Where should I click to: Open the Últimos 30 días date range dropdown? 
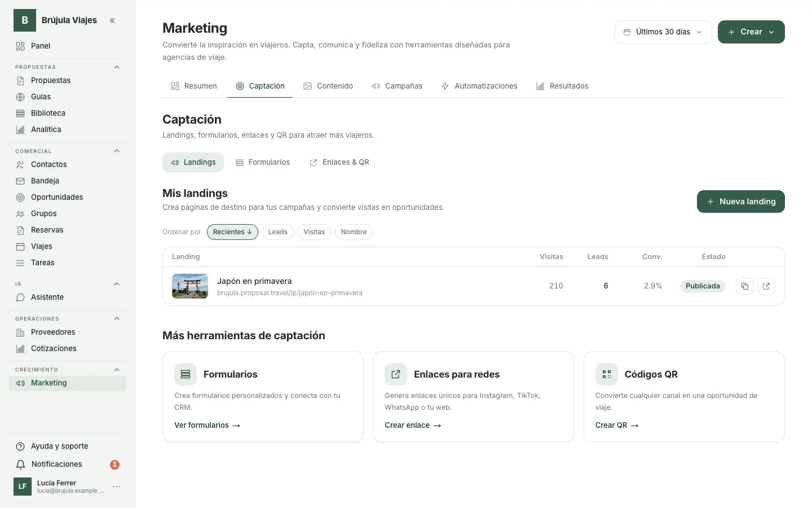click(663, 32)
